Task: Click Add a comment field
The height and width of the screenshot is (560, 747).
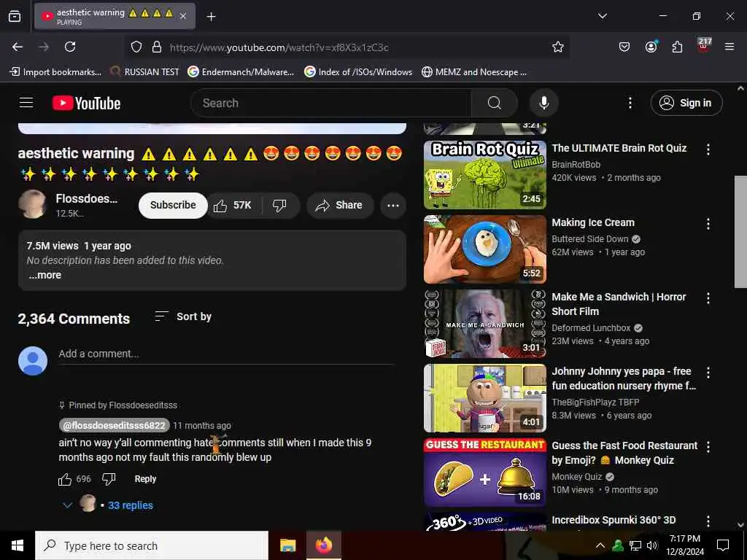Action: pyautogui.click(x=226, y=354)
